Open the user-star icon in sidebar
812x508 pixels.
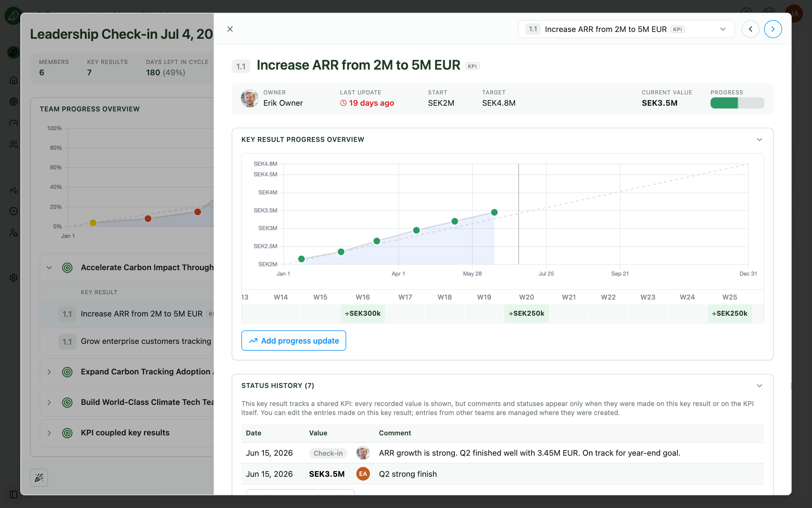point(14,233)
